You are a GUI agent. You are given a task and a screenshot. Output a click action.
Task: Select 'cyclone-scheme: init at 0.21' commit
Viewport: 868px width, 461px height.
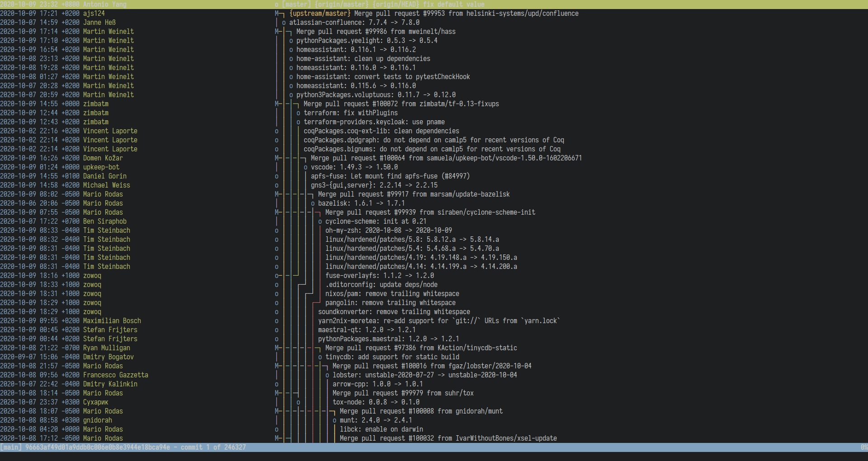point(434,221)
